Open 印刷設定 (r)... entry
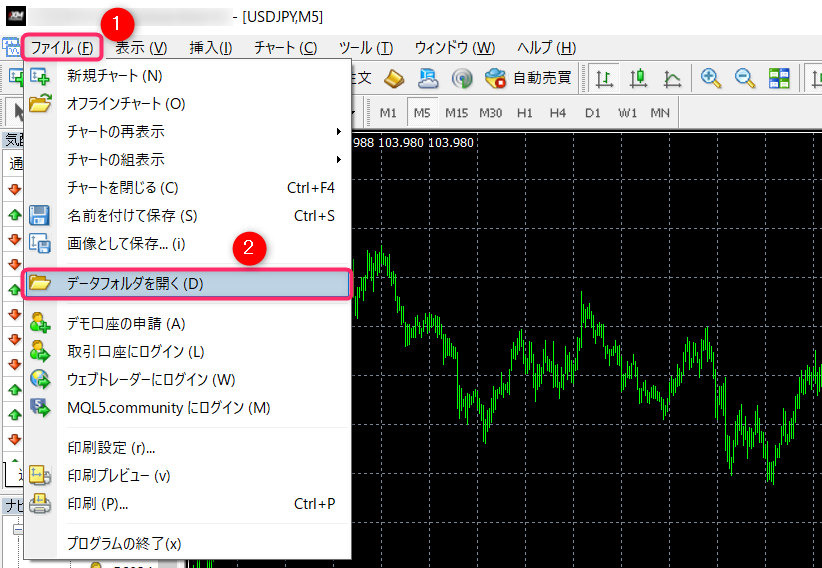This screenshot has height=568, width=822. pyautogui.click(x=188, y=448)
